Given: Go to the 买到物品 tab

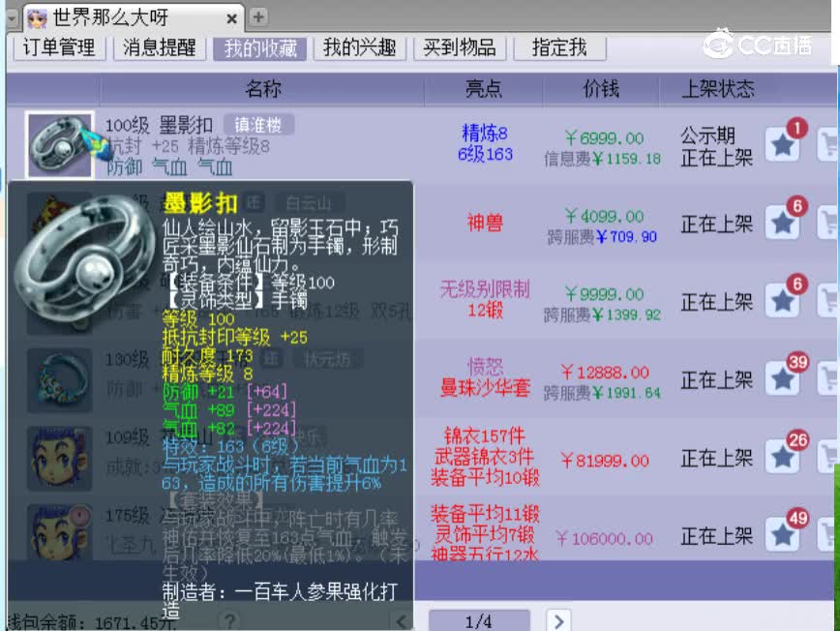Looking at the screenshot, I should 460,48.
